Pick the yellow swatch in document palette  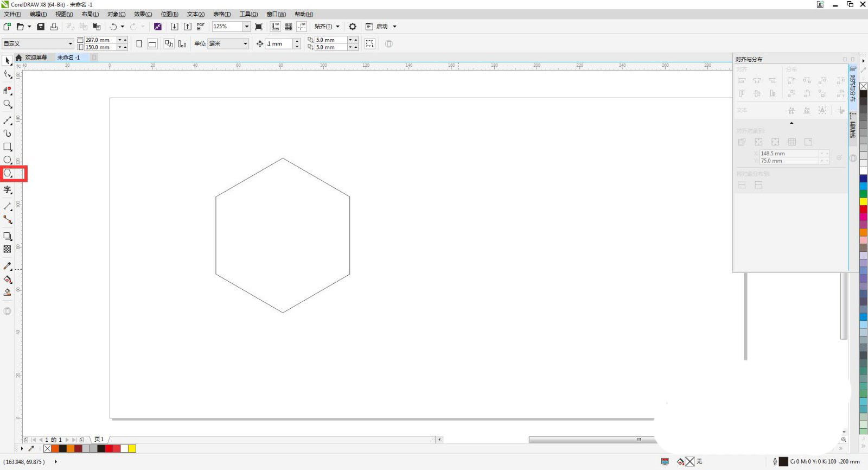pyautogui.click(x=132, y=448)
